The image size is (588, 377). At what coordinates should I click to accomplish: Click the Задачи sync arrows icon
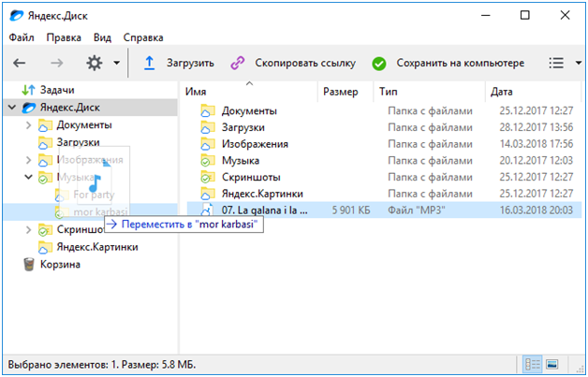pos(28,90)
